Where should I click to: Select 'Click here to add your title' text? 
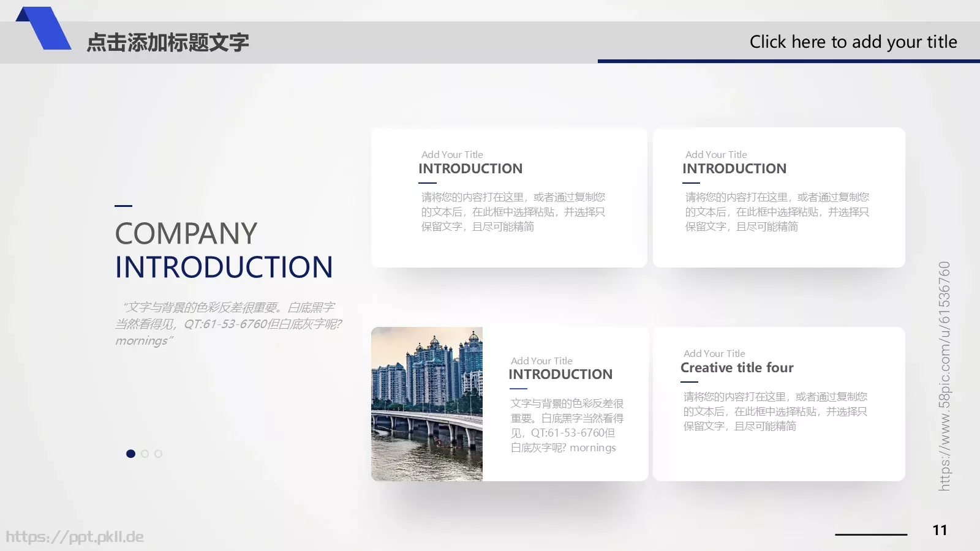(x=853, y=42)
